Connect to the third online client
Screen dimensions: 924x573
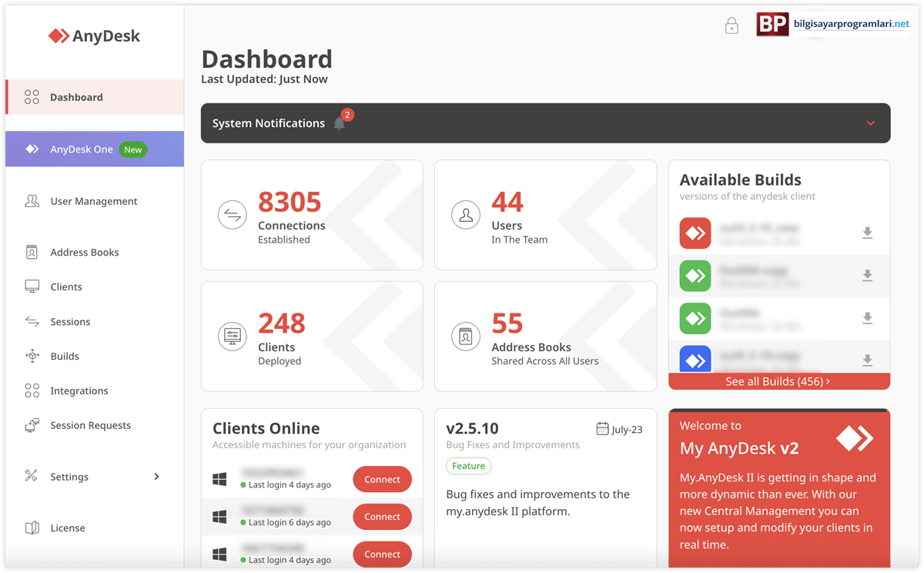click(383, 554)
